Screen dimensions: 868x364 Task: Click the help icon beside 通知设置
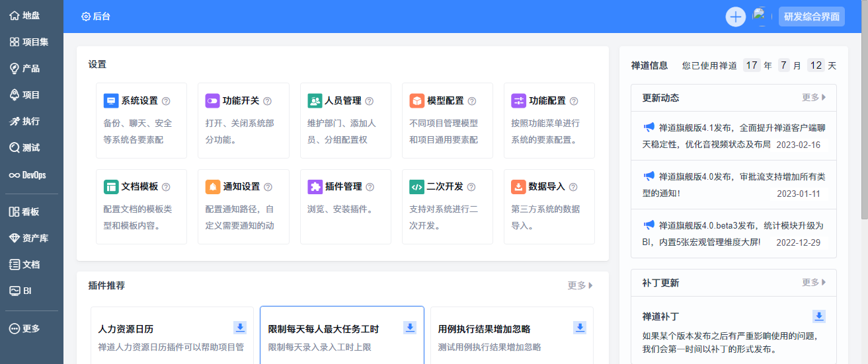pyautogui.click(x=268, y=187)
